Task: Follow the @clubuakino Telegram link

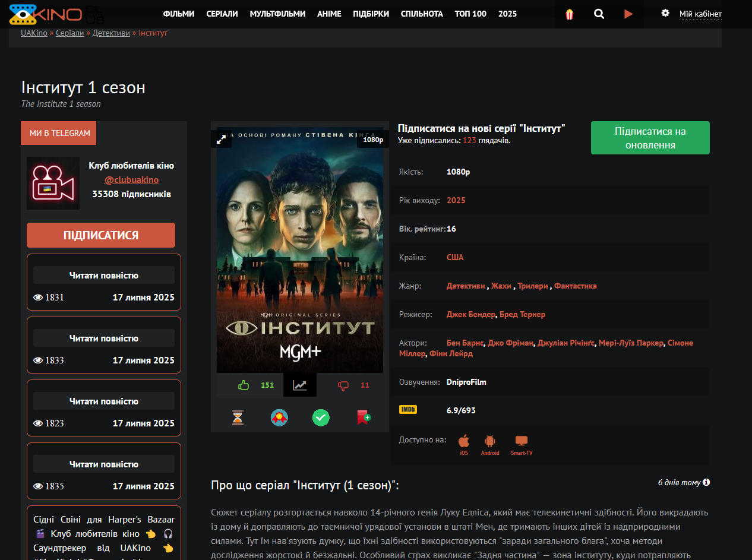Action: [x=131, y=179]
